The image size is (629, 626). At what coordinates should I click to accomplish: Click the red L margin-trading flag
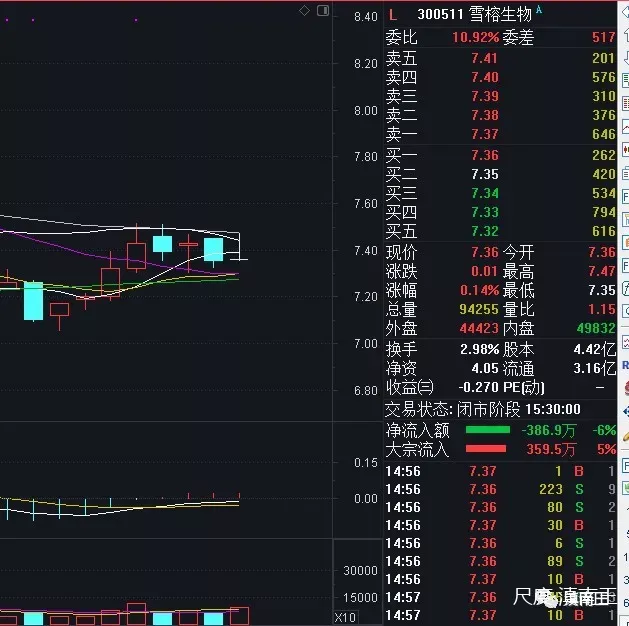point(393,15)
